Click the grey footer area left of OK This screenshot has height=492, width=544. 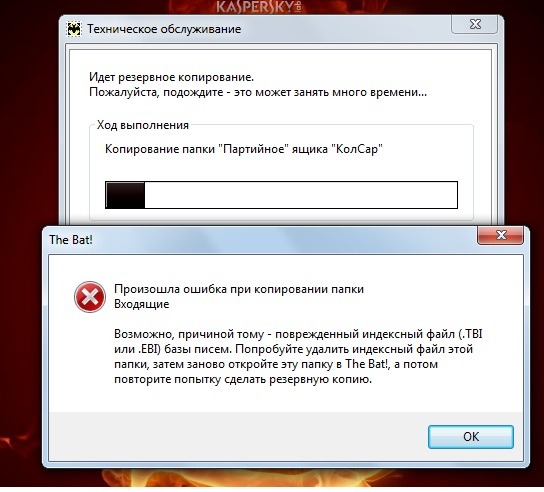[238, 437]
